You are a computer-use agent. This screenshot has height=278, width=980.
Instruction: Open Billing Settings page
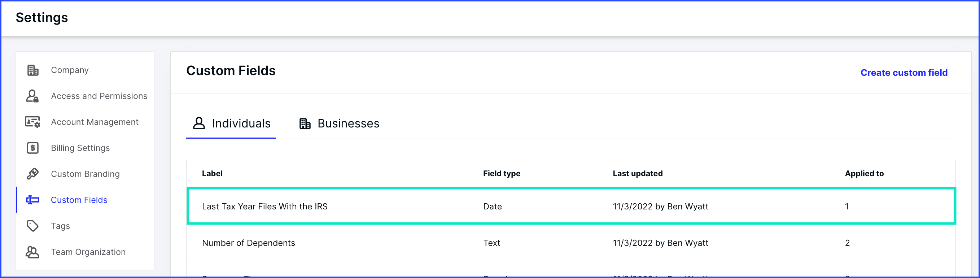[x=80, y=148]
